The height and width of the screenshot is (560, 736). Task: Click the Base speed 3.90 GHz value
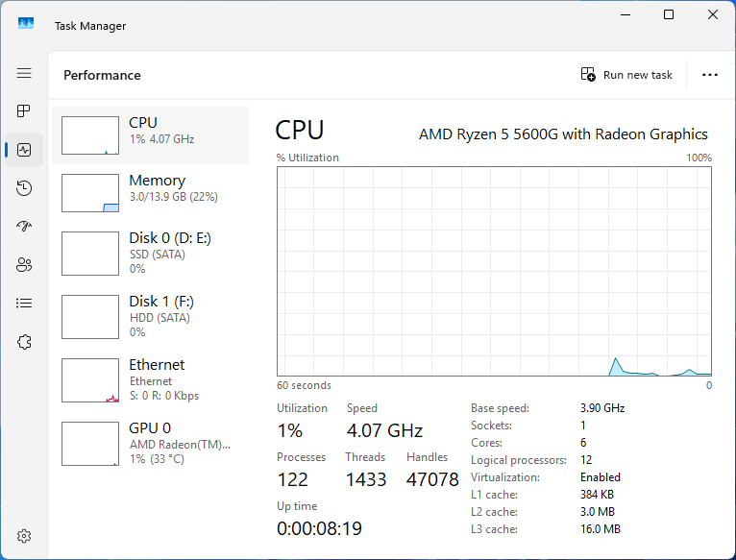(602, 408)
